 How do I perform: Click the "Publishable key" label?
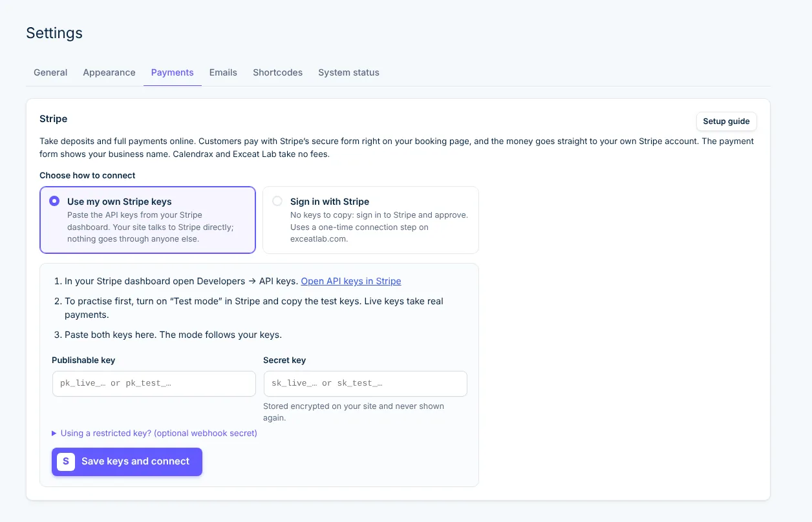coord(83,360)
